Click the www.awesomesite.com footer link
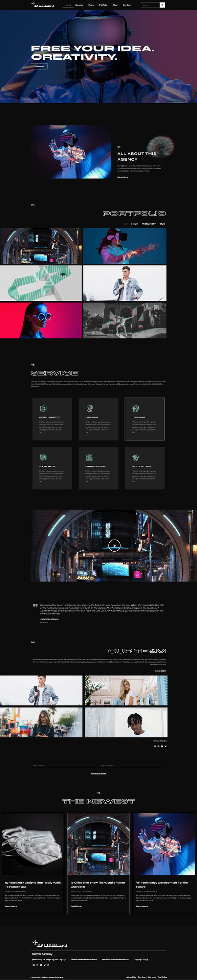The width and height of the screenshot is (197, 980). coord(84,959)
